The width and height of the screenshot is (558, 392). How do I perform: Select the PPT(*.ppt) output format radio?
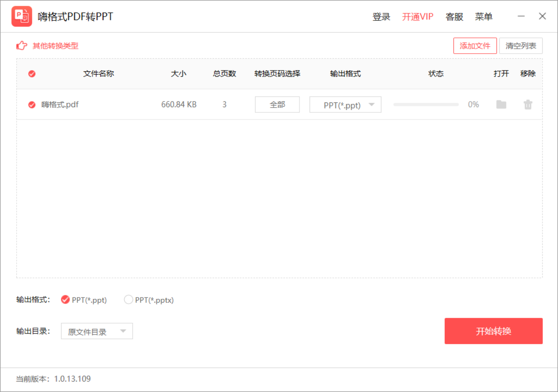point(65,300)
